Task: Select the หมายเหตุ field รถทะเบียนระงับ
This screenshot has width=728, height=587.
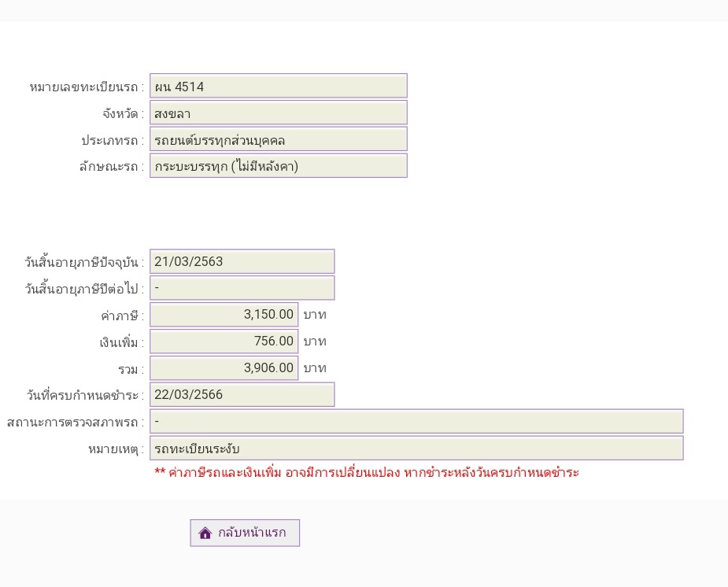Action: coord(416,449)
